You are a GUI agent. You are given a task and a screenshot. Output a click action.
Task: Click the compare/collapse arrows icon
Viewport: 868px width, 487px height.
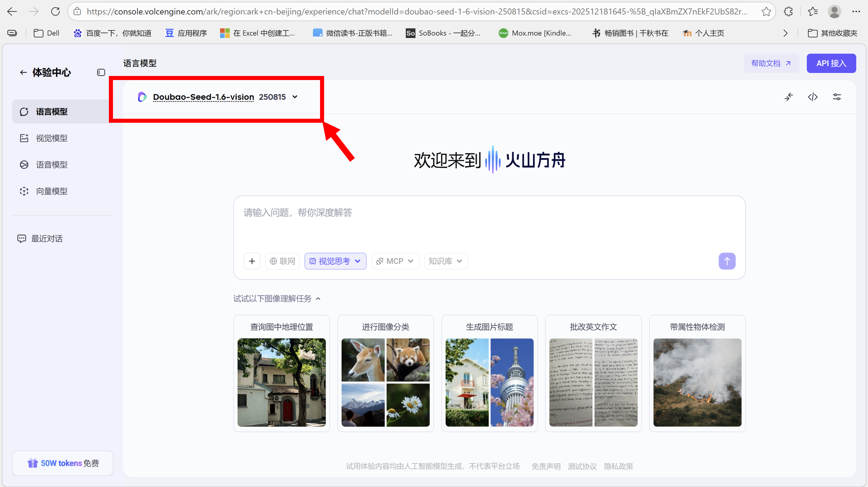pyautogui.click(x=789, y=97)
